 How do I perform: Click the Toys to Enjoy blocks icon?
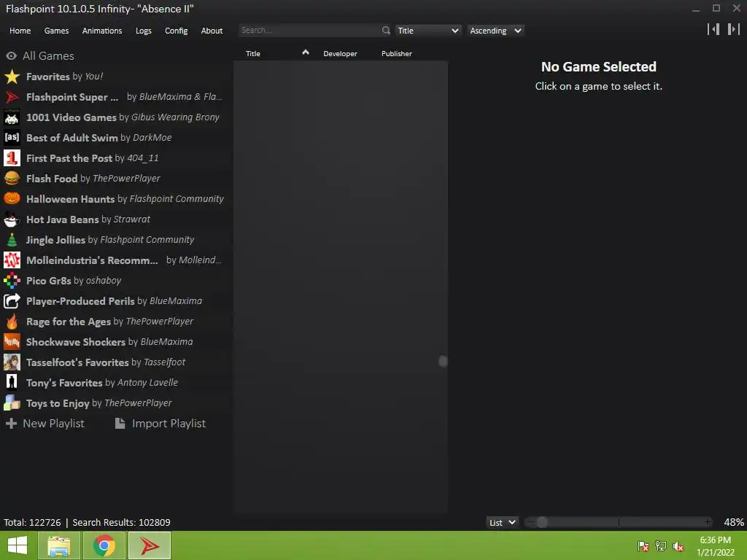(x=12, y=403)
